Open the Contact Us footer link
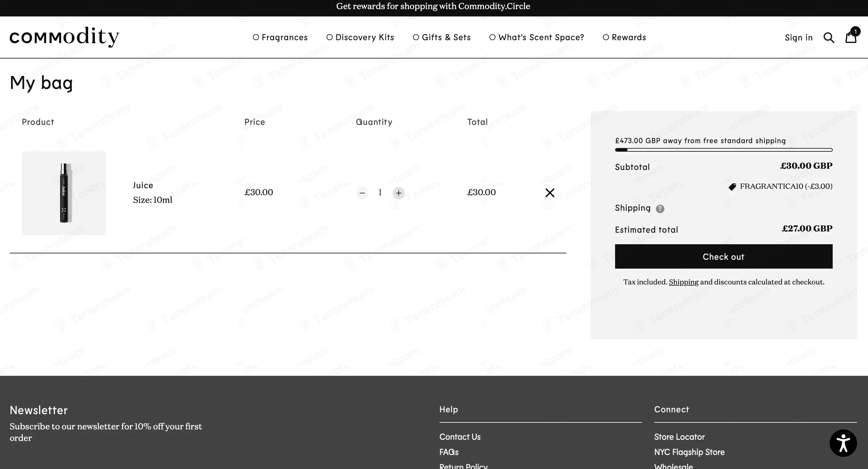This screenshot has height=469, width=868. (x=460, y=437)
